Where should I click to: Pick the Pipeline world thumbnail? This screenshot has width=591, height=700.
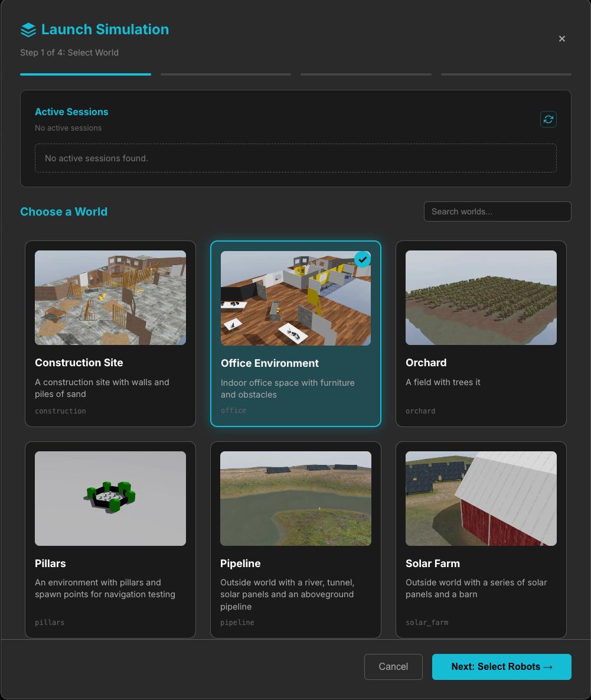point(295,499)
